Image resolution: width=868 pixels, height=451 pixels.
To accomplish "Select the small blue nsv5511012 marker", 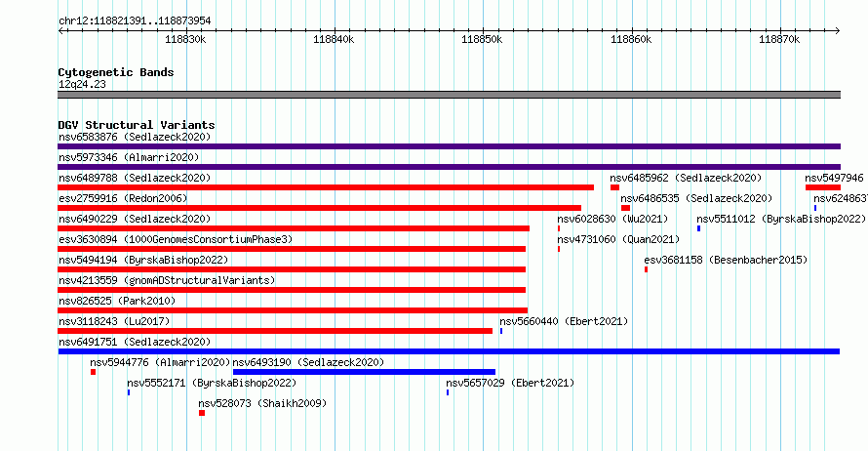I will point(699,228).
